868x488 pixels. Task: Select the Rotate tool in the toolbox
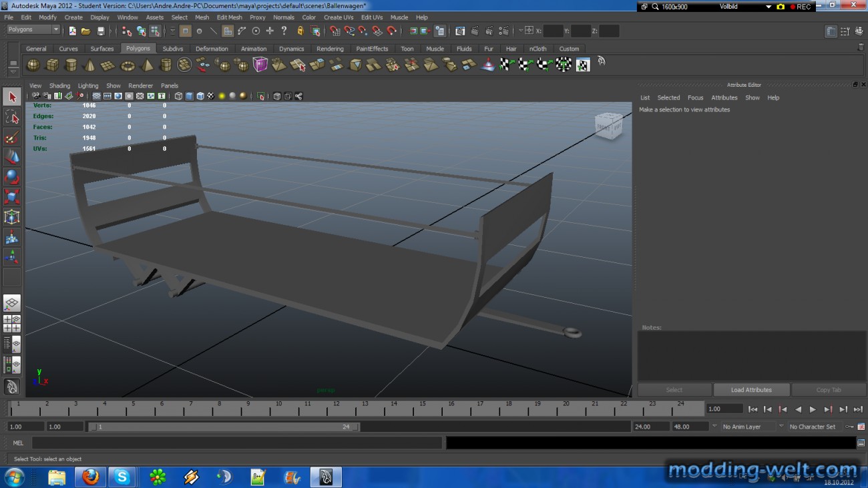point(12,178)
